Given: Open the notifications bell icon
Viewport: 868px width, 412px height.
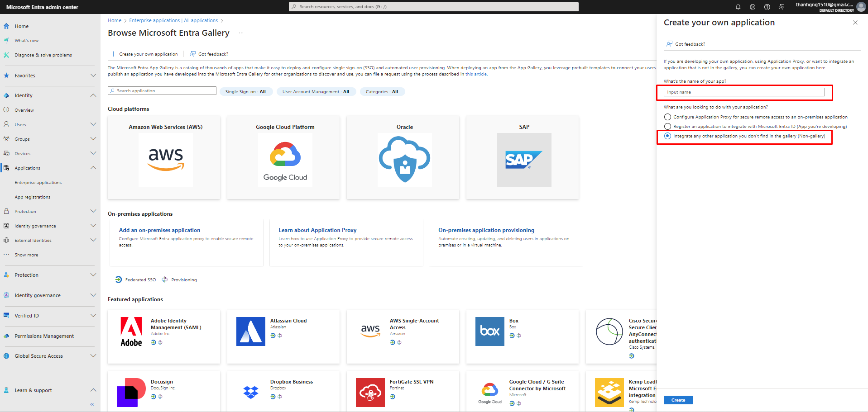Looking at the screenshot, I should [x=738, y=7].
